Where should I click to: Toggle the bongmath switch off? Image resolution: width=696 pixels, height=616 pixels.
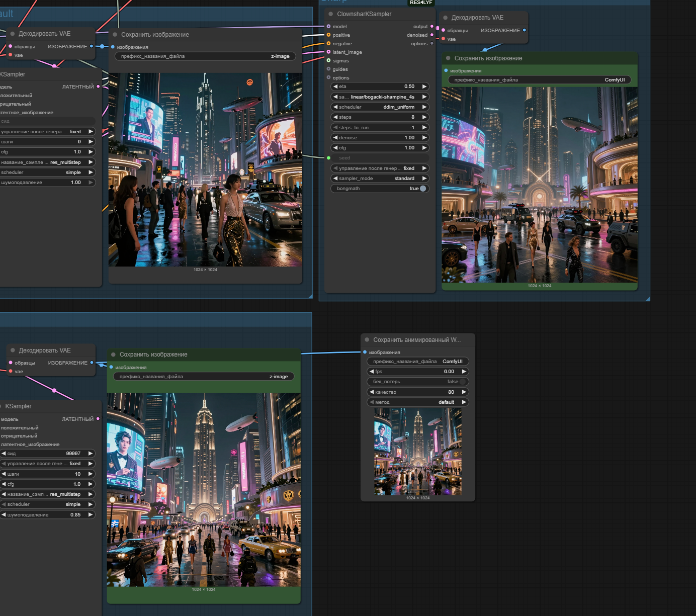(x=423, y=189)
